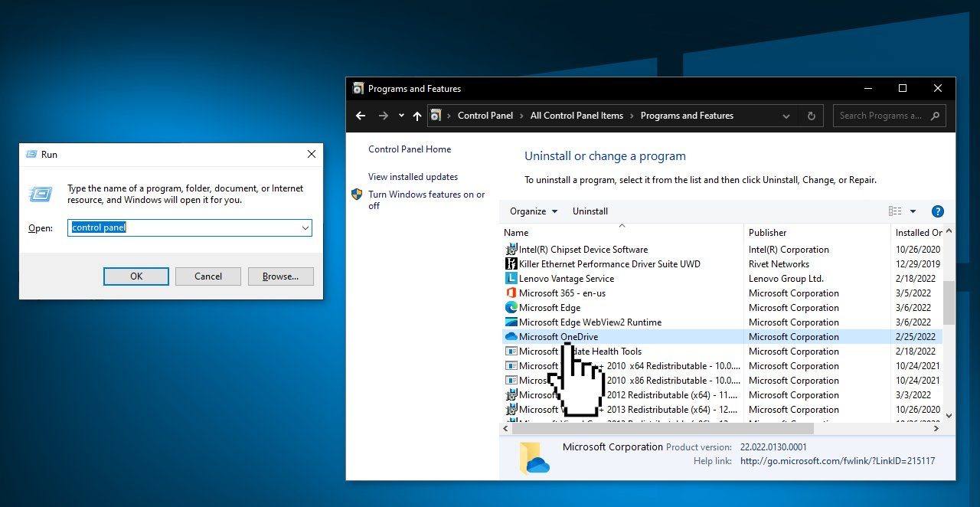Click Browse... in the Run dialog
The width and height of the screenshot is (980, 507).
280,276
